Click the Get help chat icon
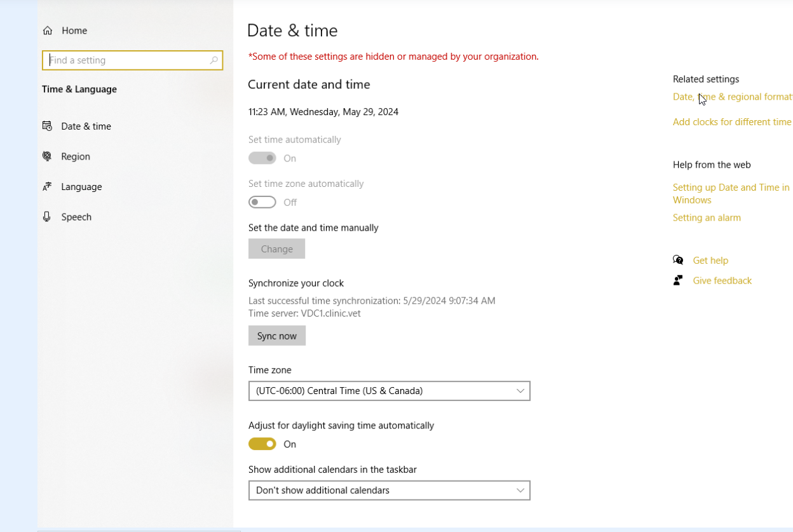The width and height of the screenshot is (793, 532). coord(678,260)
